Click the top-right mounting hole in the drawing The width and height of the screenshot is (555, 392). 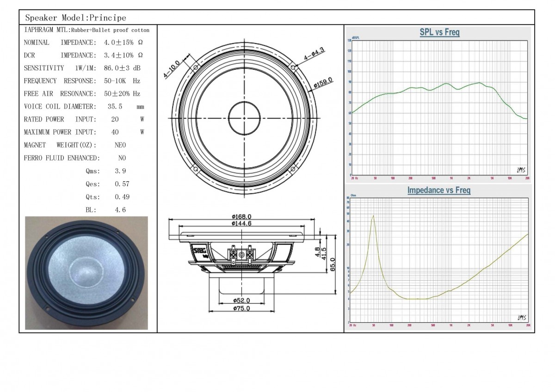293,67
